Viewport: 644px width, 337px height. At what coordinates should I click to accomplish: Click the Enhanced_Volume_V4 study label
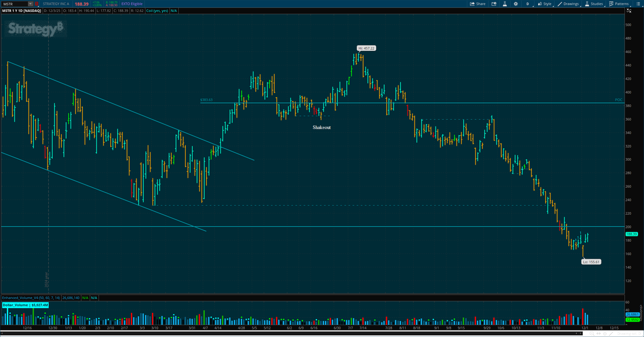(x=31, y=298)
